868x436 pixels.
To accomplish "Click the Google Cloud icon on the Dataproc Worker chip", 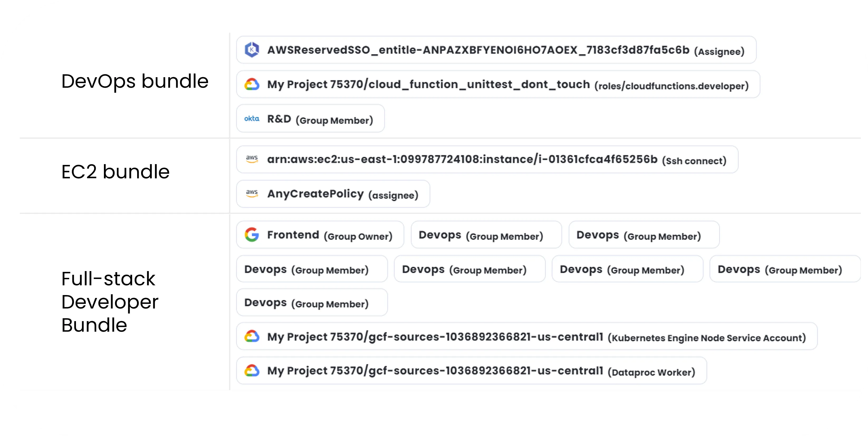I will pyautogui.click(x=252, y=370).
